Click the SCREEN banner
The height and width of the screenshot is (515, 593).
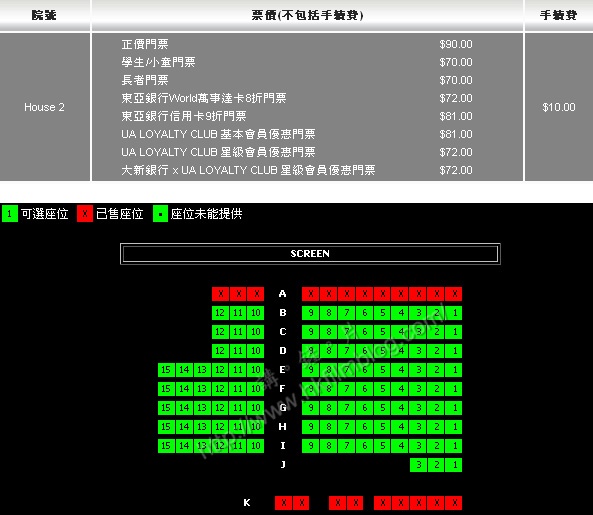tap(310, 254)
